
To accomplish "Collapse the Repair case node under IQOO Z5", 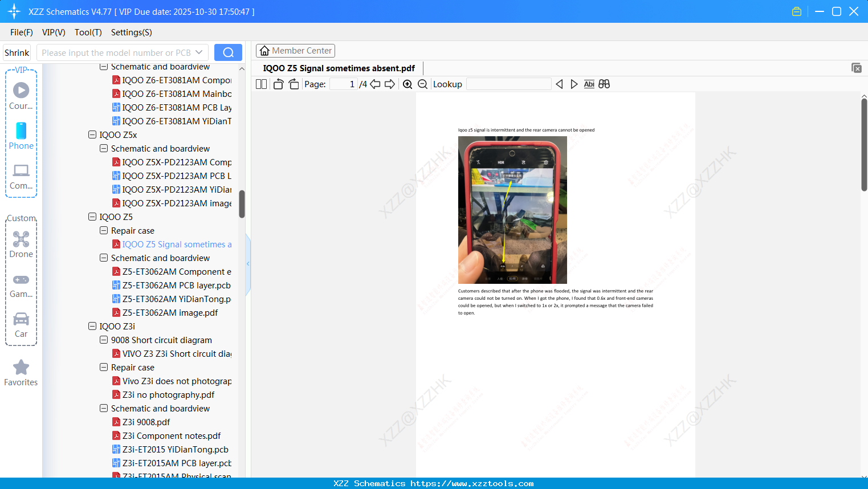I will click(104, 230).
